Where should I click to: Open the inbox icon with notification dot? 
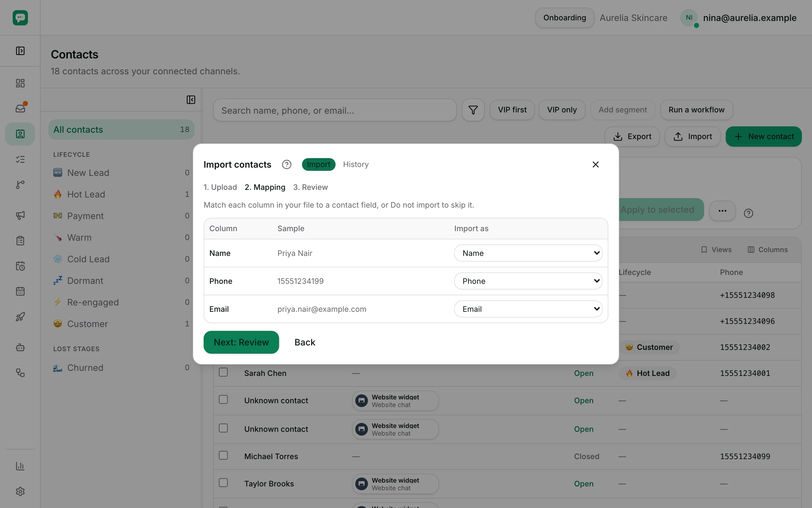(x=20, y=108)
